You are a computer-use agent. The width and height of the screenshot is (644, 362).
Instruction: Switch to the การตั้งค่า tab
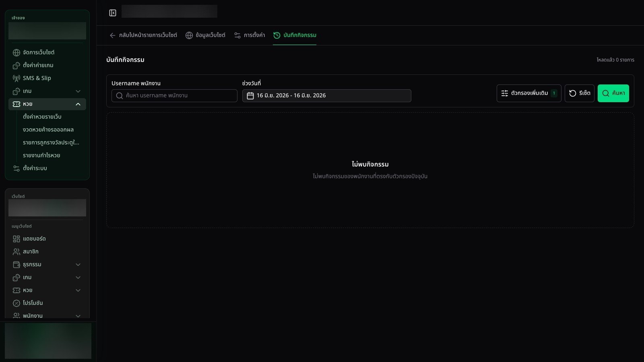coord(250,35)
